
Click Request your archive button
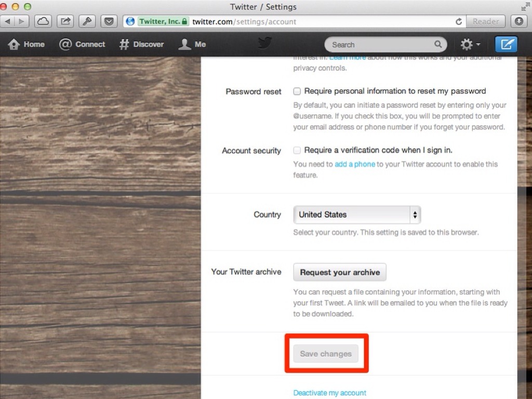point(340,272)
